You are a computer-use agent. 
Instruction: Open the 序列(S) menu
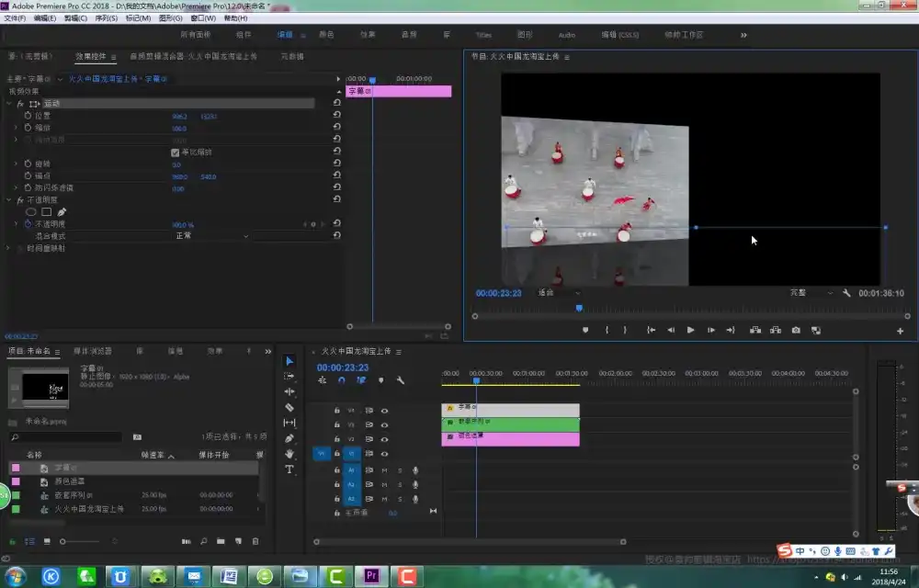(107, 18)
